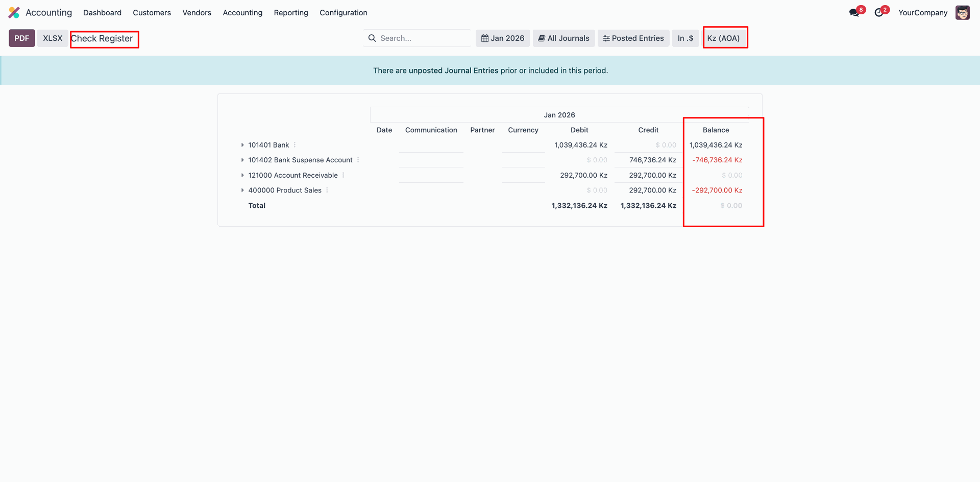
Task: Export the report as PDF
Action: pyautogui.click(x=21, y=38)
